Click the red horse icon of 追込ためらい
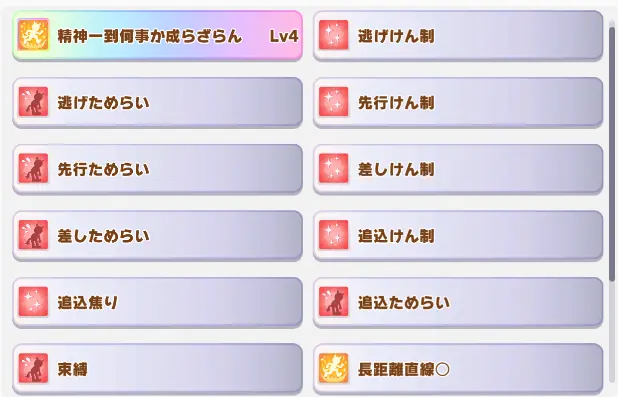This screenshot has height=397, width=618. (x=333, y=302)
